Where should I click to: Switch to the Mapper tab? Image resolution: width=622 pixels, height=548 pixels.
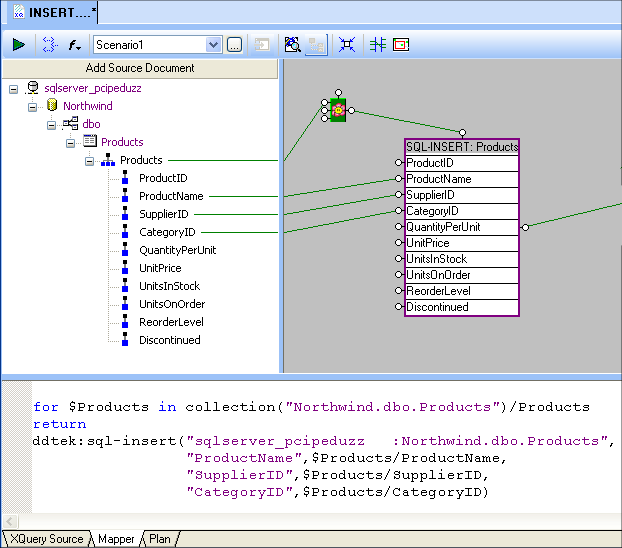tap(116, 539)
